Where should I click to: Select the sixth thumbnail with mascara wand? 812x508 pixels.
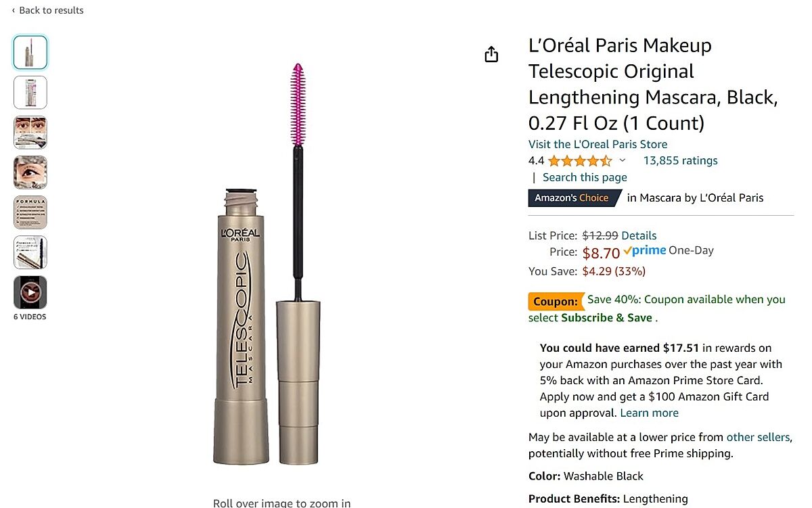pyautogui.click(x=30, y=252)
